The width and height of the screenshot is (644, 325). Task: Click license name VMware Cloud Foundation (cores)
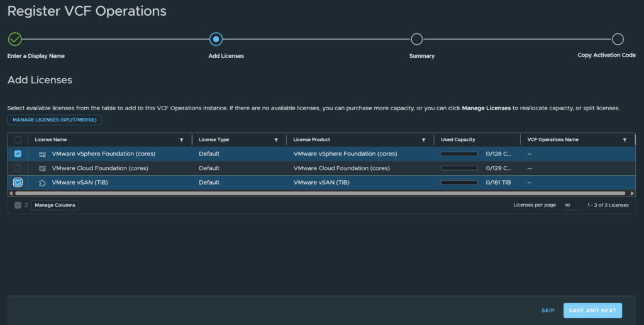pyautogui.click(x=100, y=168)
